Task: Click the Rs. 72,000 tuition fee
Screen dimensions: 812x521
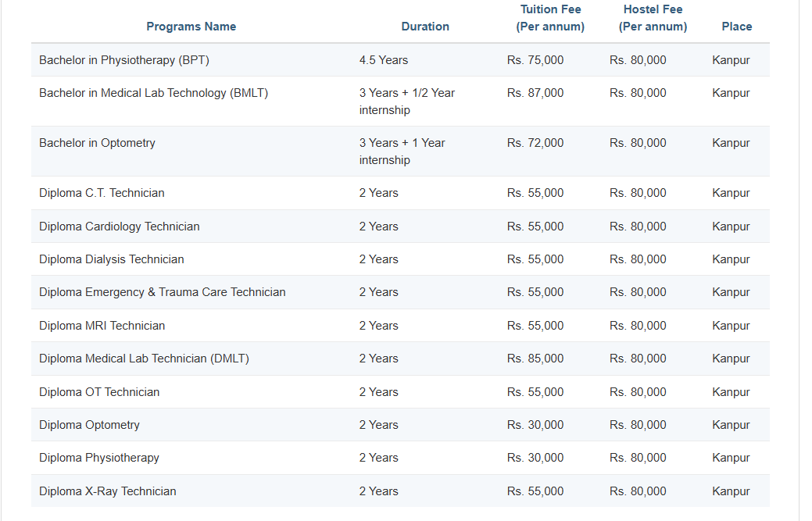Action: tap(535, 143)
